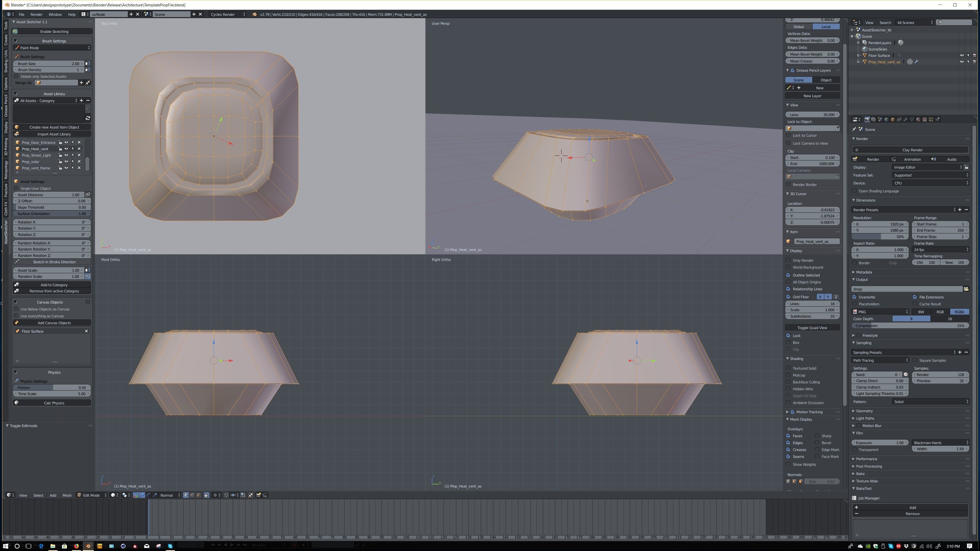
Task: Open the Help menu
Action: pyautogui.click(x=71, y=15)
